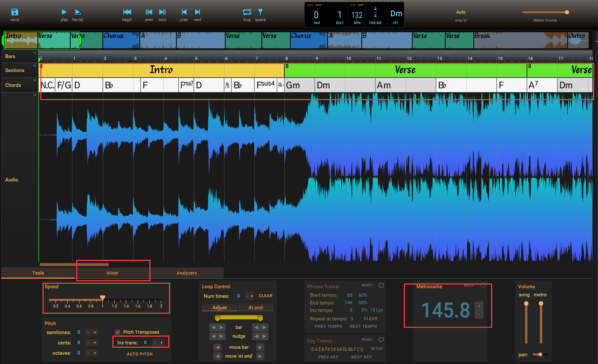Click CLEAR in Loop Control
The height and width of the screenshot is (364, 598).
point(265,296)
